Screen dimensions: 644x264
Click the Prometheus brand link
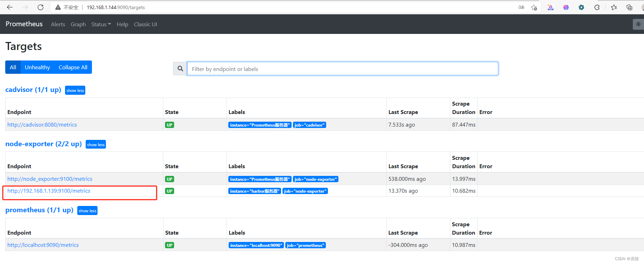(x=24, y=24)
